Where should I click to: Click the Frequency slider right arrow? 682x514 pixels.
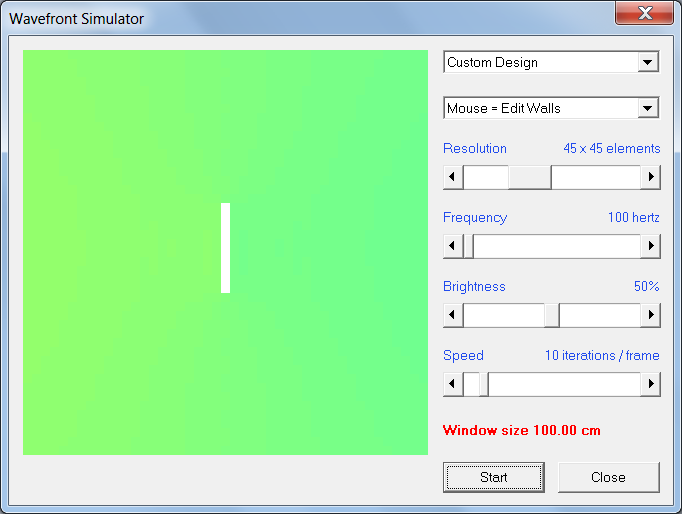(x=651, y=246)
